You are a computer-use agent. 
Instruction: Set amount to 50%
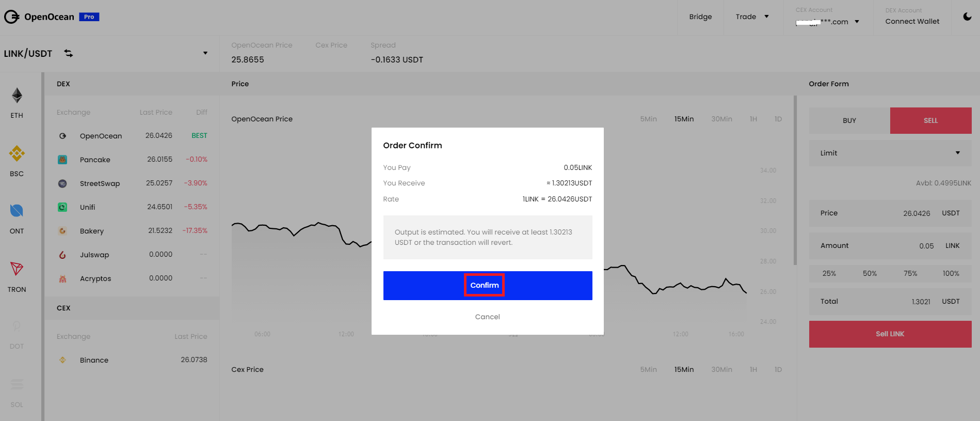(870, 273)
